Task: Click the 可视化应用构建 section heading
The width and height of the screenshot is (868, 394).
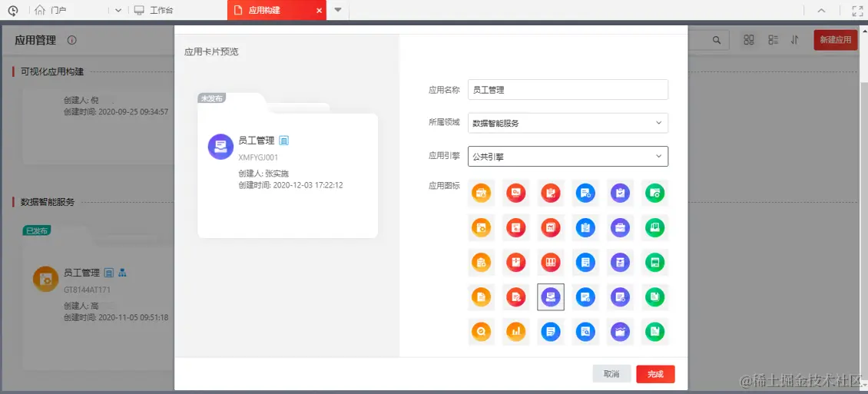Action: pyautogui.click(x=52, y=71)
